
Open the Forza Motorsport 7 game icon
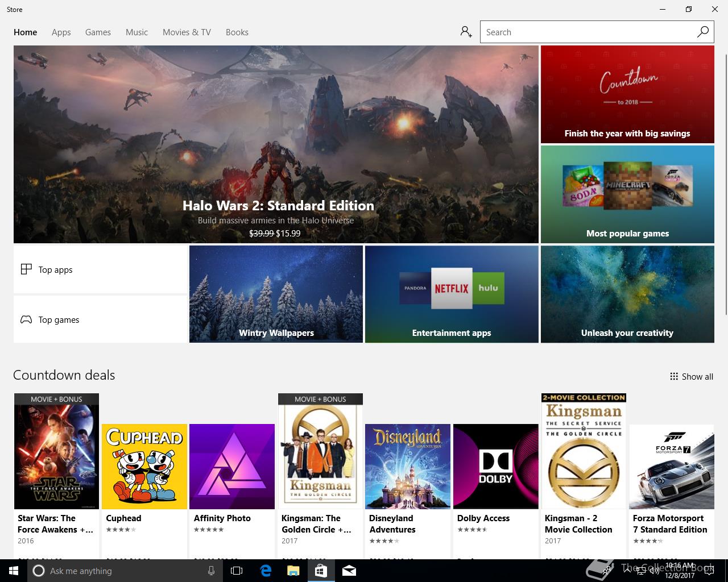[x=672, y=467]
